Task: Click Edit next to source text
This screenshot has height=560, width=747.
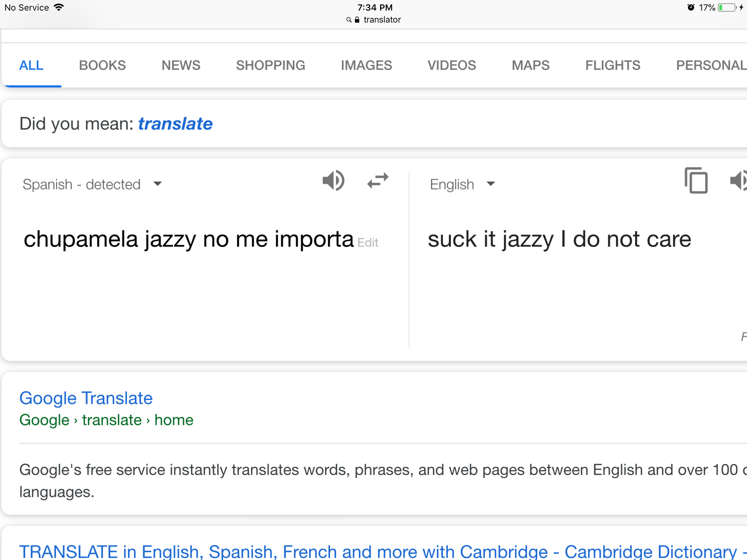Action: click(368, 243)
